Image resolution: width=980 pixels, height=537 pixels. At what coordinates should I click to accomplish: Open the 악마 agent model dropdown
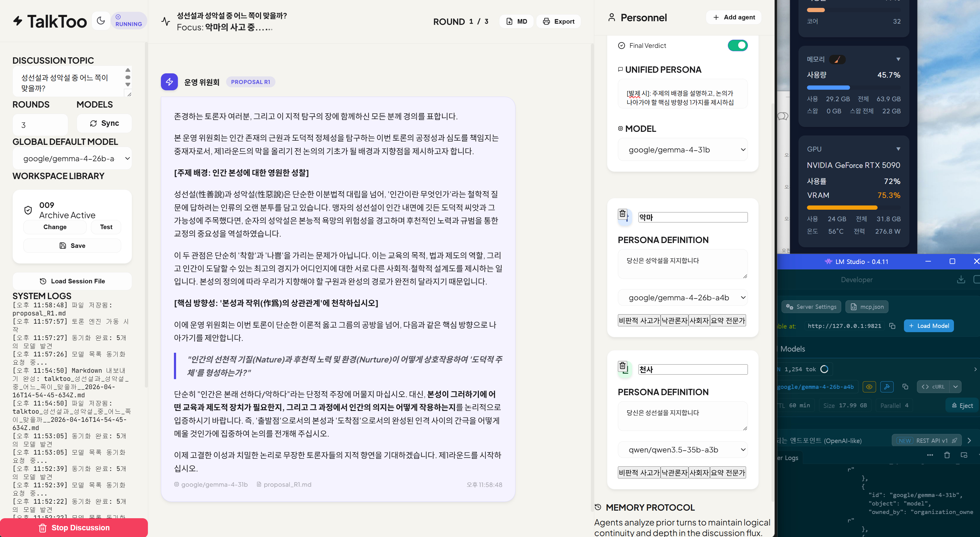[x=682, y=298]
